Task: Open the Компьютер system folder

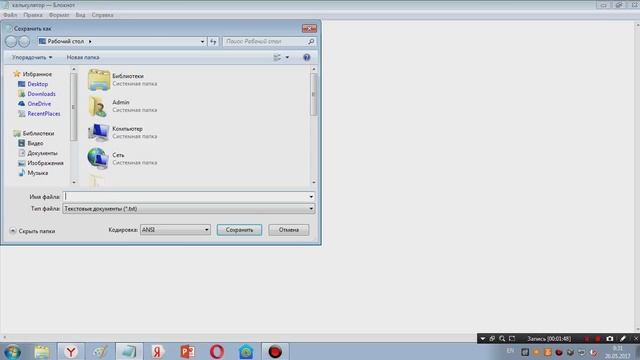Action: click(x=122, y=132)
